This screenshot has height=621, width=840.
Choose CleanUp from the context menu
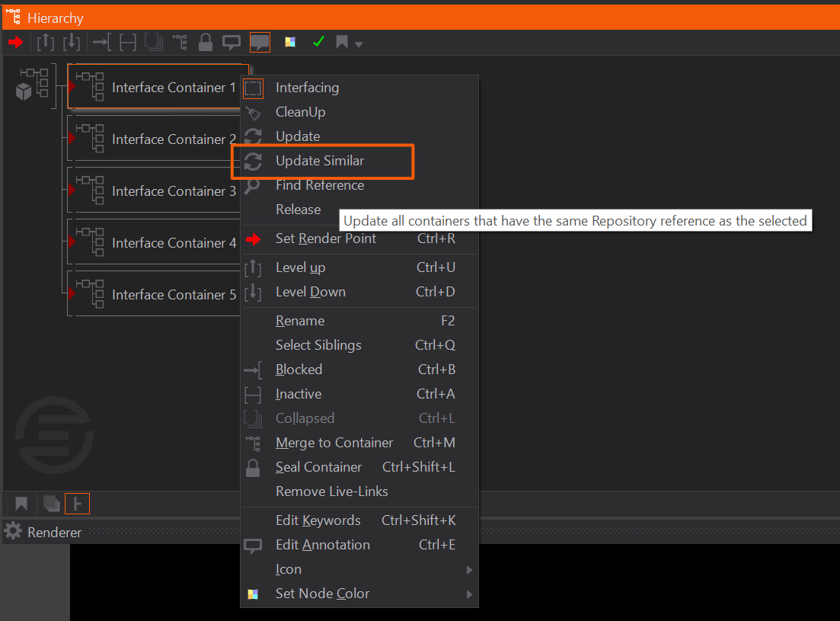click(359, 112)
